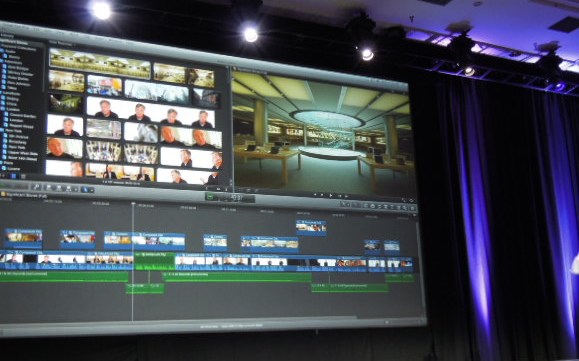
Task: Select the highest connected clip above storyline
Action: point(311,227)
